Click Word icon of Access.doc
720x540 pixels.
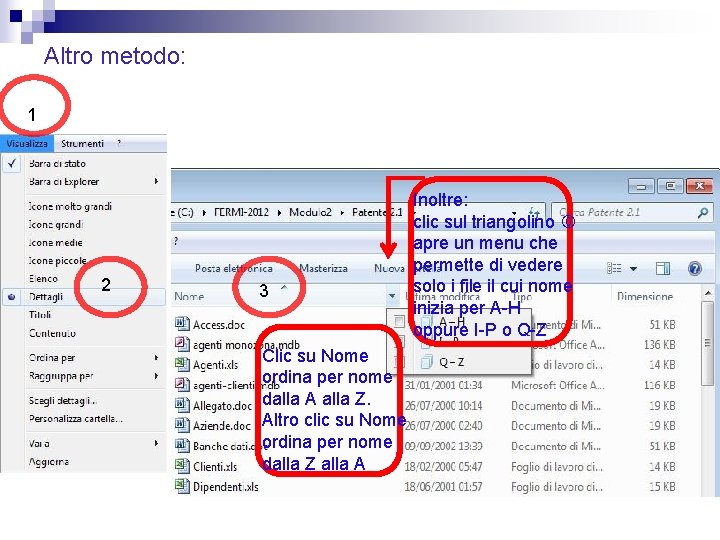[x=182, y=324]
